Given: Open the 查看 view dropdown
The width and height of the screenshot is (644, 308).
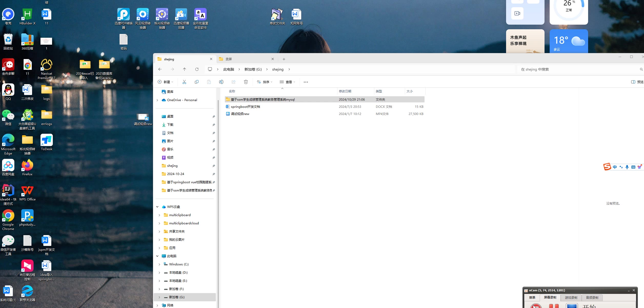Looking at the screenshot, I should 287,82.
